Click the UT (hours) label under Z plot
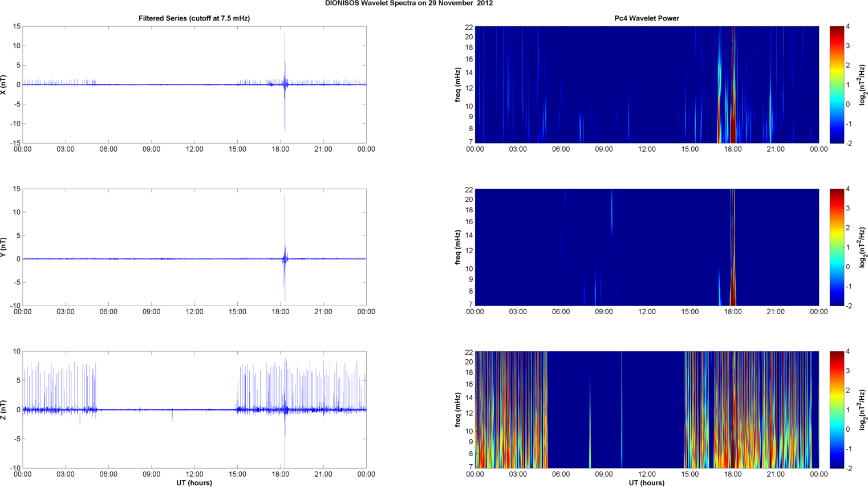 (x=194, y=483)
